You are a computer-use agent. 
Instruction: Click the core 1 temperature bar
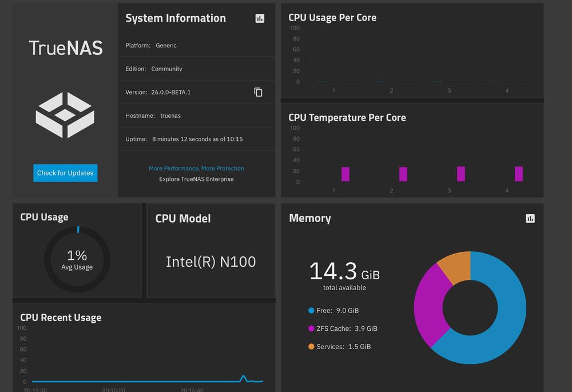click(345, 174)
